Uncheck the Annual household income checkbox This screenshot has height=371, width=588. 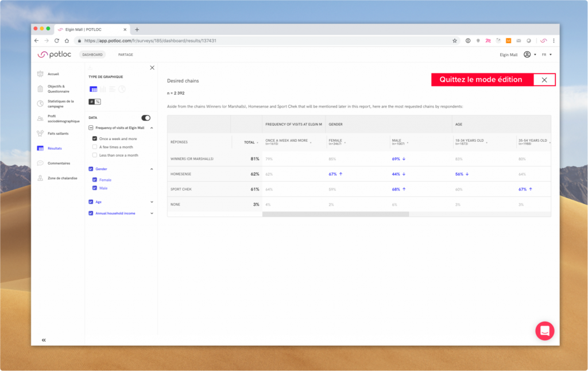(x=91, y=213)
